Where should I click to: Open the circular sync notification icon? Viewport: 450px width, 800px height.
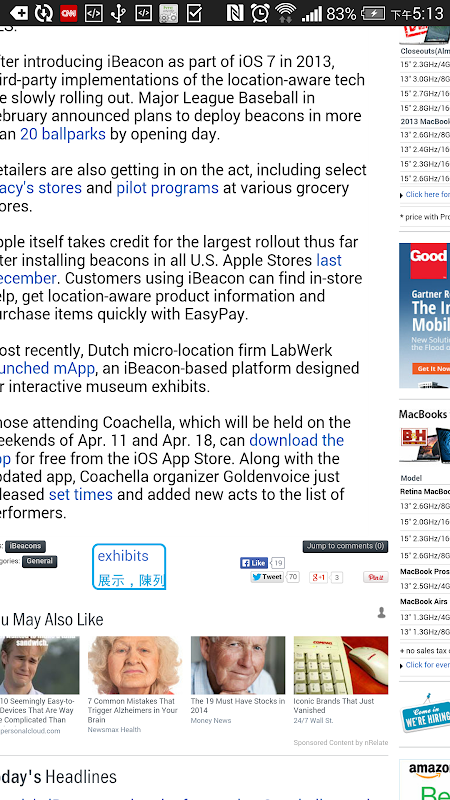click(44, 13)
